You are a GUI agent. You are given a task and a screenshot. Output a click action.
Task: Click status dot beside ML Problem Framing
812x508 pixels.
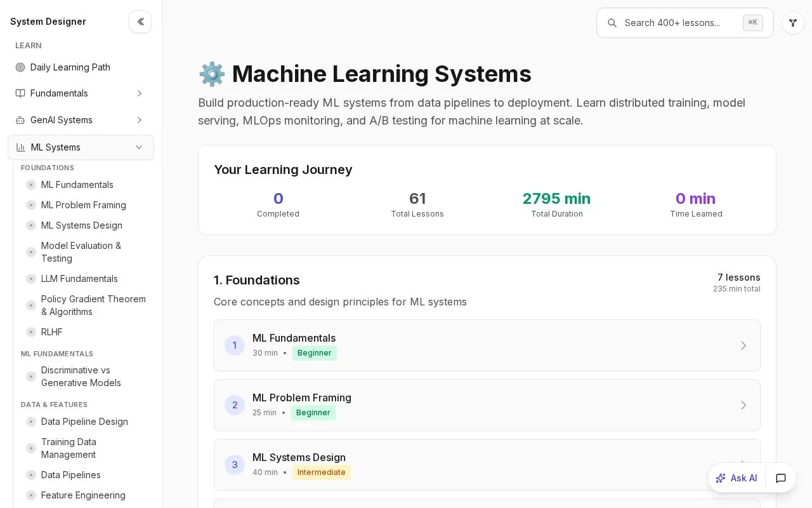tap(31, 205)
